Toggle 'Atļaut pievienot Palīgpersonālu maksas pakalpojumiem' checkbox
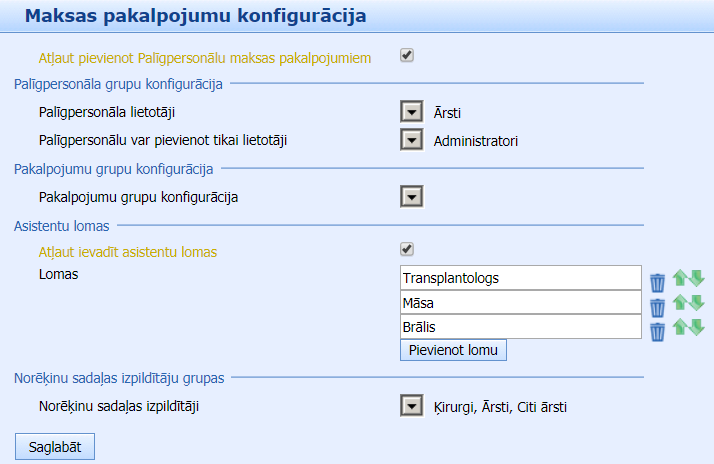714x464 pixels. [x=407, y=56]
